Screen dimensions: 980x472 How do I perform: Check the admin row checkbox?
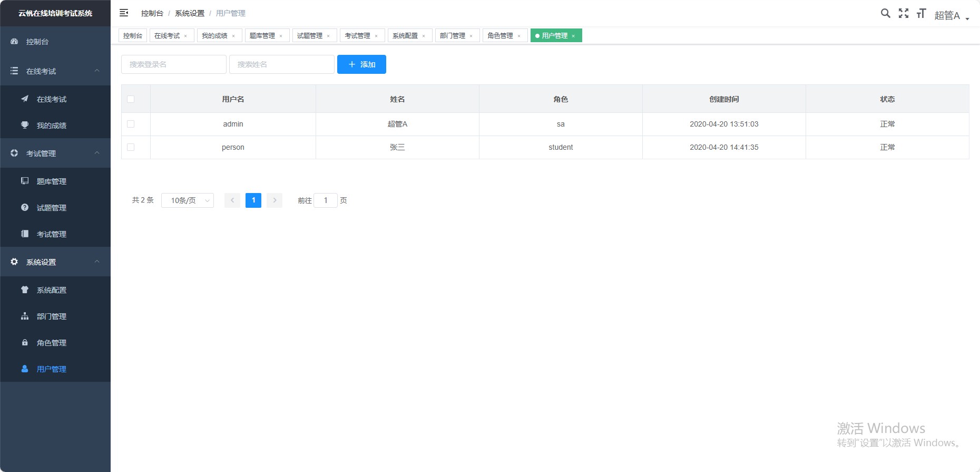coord(131,124)
